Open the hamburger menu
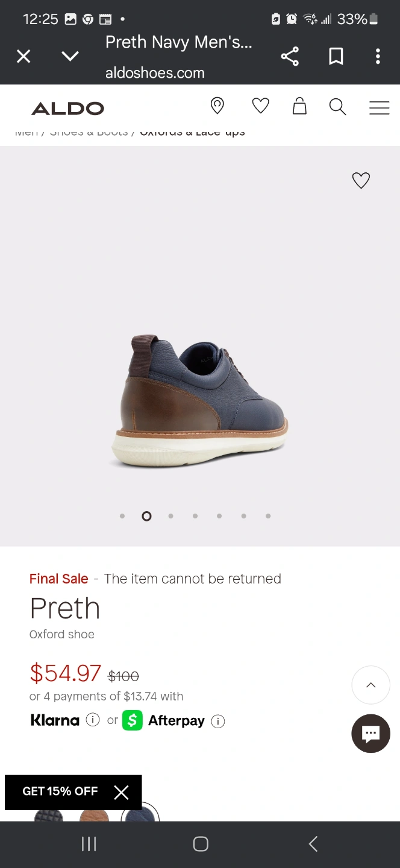400x868 pixels. pos(379,107)
